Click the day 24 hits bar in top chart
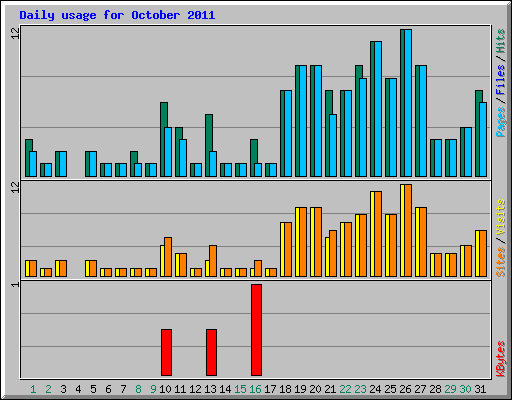Viewport: 512px width, 400px height. 372,109
